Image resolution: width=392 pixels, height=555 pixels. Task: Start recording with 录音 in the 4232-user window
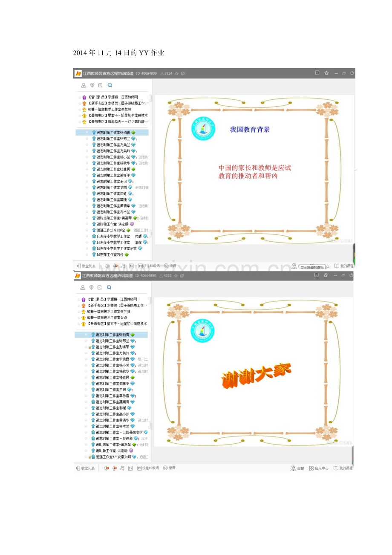pos(169,468)
